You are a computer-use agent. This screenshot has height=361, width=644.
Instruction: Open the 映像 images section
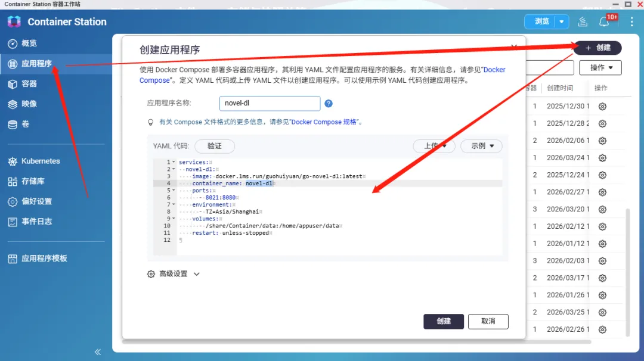(29, 104)
